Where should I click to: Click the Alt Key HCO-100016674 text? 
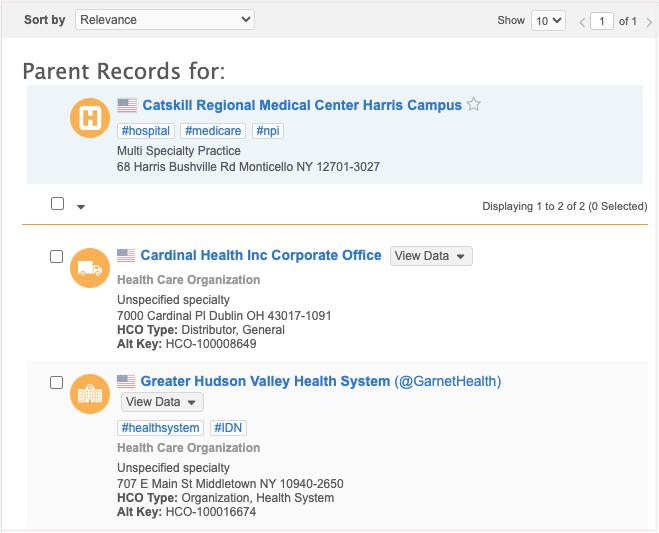pyautogui.click(x=187, y=512)
